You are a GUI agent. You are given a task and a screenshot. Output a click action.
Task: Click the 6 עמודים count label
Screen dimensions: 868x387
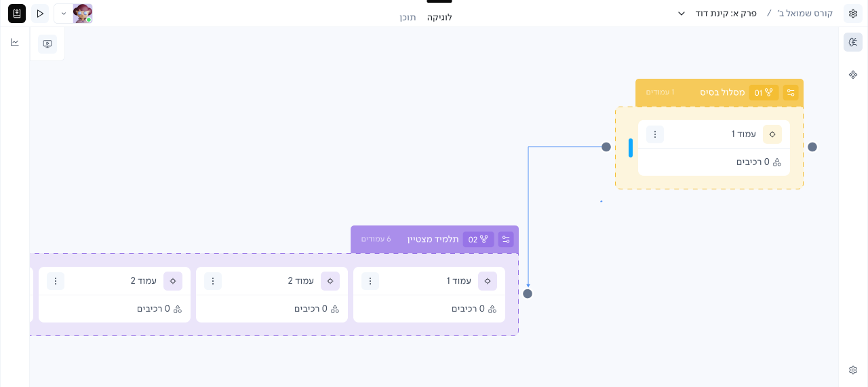pos(376,239)
